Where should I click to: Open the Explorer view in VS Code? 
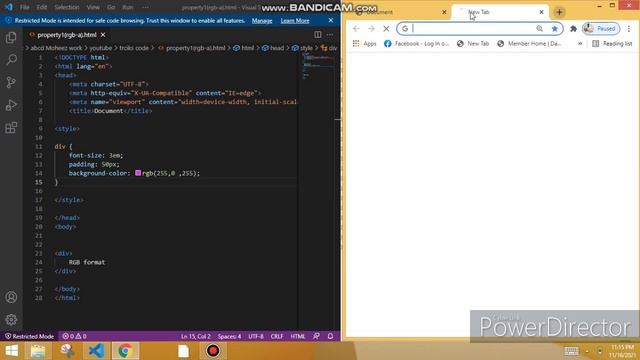(x=11, y=38)
